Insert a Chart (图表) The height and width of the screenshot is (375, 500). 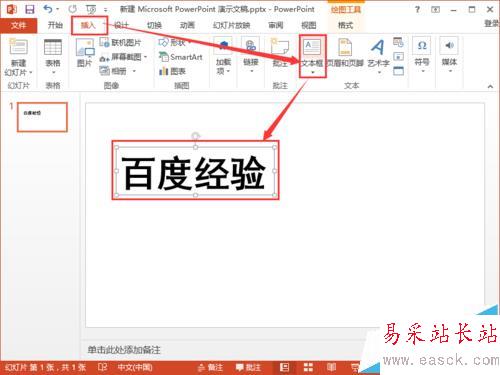172,71
